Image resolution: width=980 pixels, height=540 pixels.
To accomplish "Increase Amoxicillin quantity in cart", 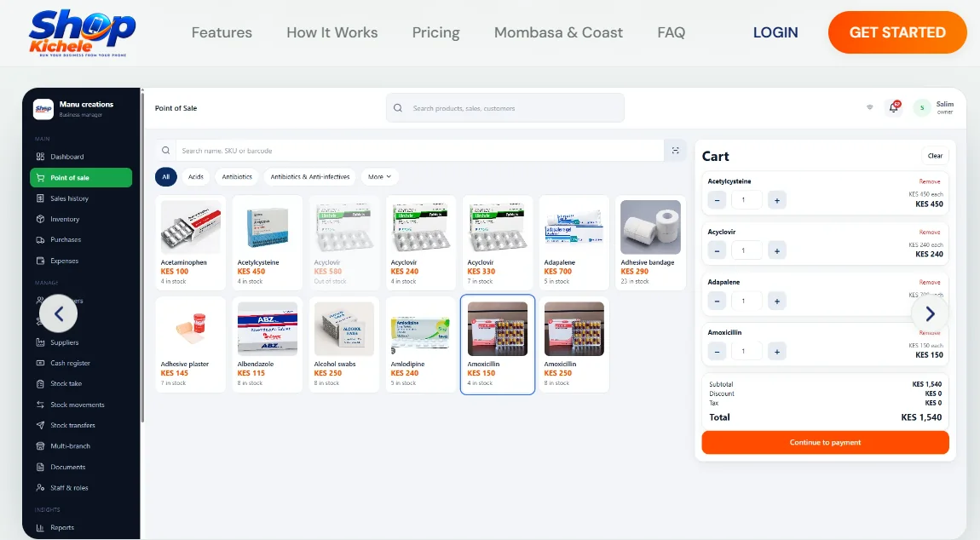I will [777, 352].
